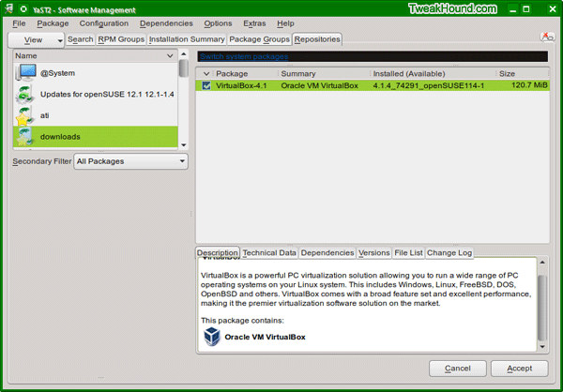The height and width of the screenshot is (392, 563).
Task: Open the Package menu
Action: point(53,23)
